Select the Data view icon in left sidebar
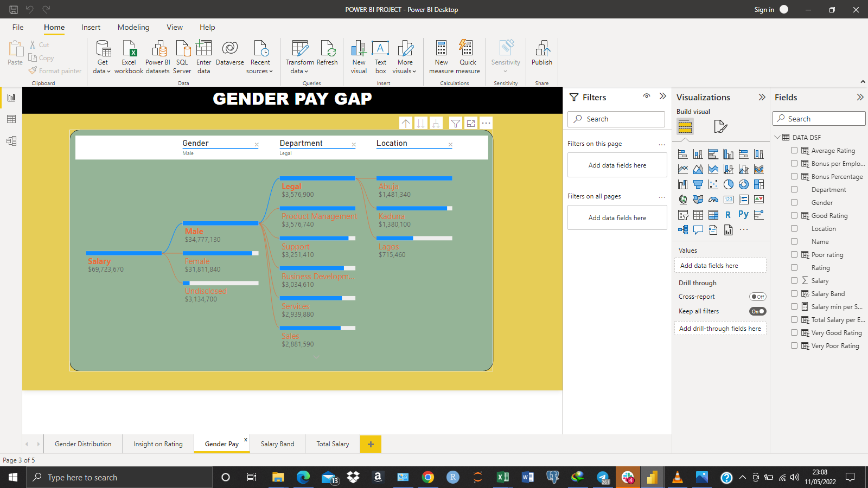Screen dimensions: 868x488 pos(11,119)
